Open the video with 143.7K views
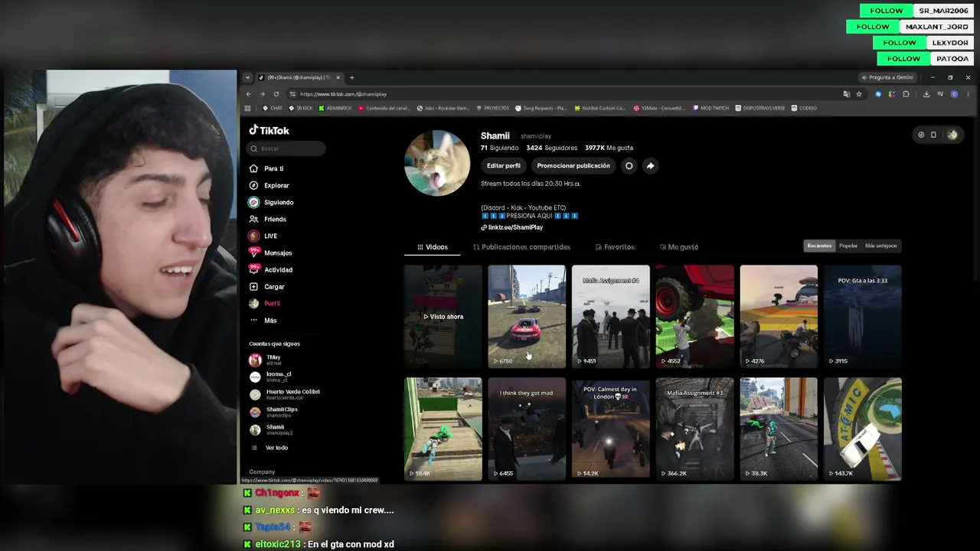This screenshot has height=551, width=980. click(x=863, y=429)
